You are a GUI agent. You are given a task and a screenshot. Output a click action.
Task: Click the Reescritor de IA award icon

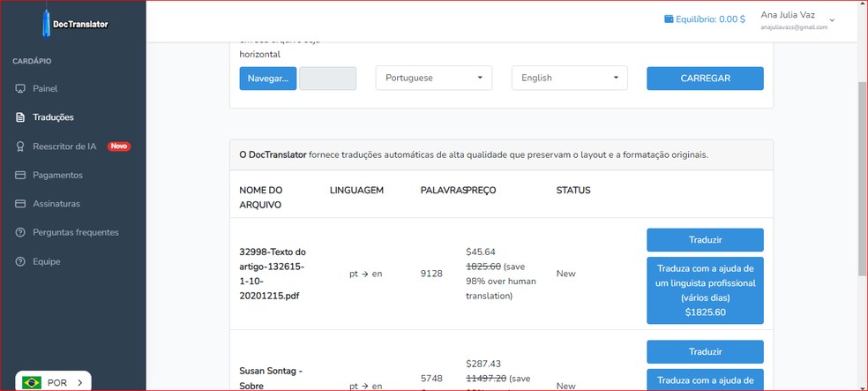tap(20, 147)
